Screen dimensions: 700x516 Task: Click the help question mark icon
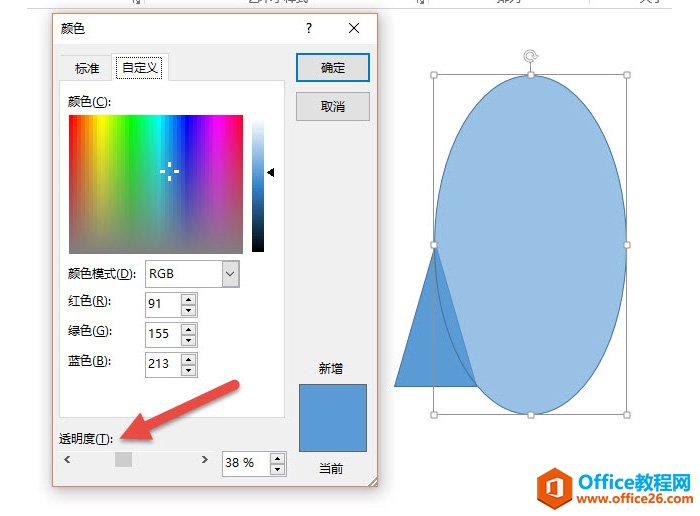[309, 29]
